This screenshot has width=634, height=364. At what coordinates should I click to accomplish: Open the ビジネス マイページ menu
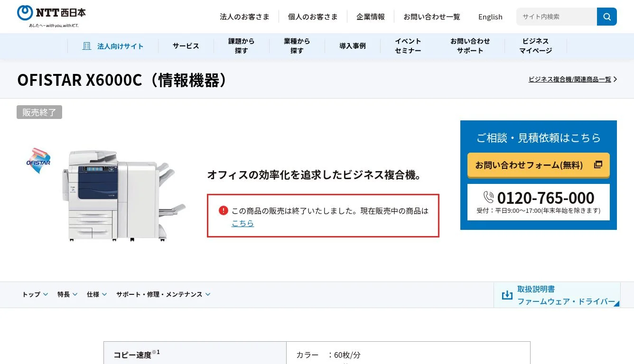[535, 46]
